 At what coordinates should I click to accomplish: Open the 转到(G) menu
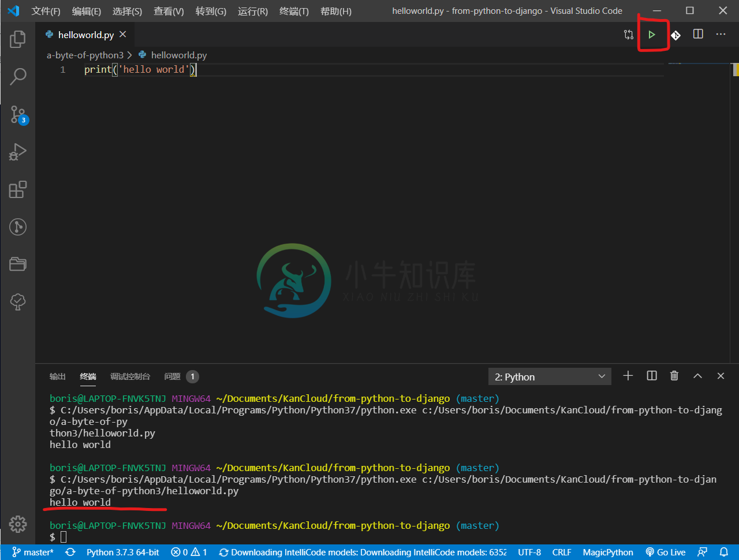tap(211, 12)
